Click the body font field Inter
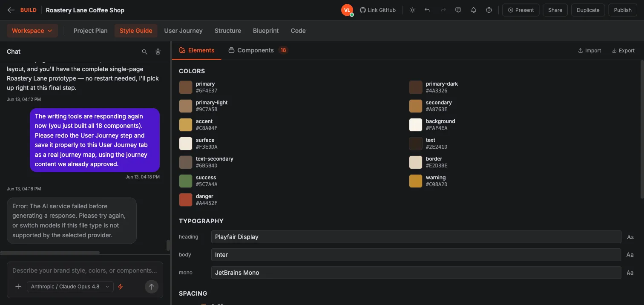The height and width of the screenshot is (305, 644). pyautogui.click(x=416, y=255)
